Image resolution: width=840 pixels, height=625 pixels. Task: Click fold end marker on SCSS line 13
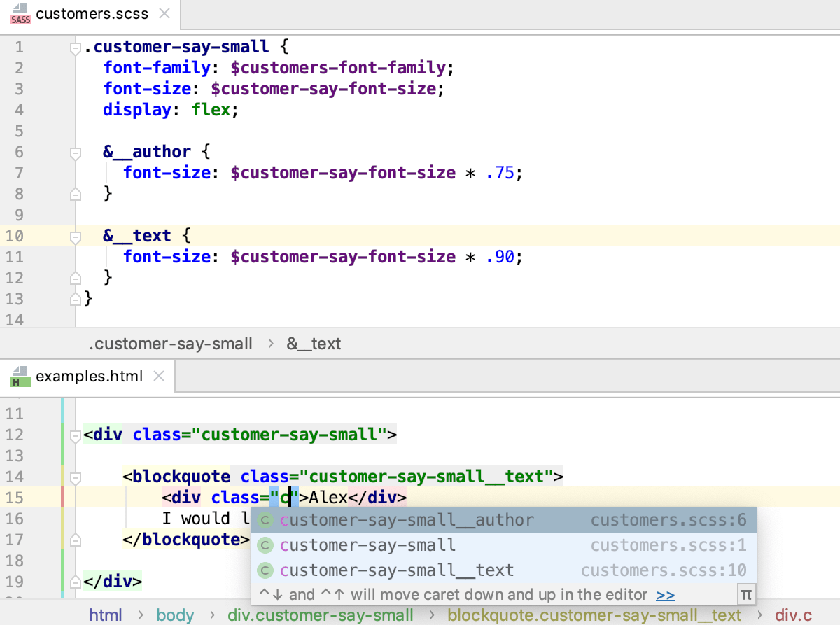(x=76, y=300)
